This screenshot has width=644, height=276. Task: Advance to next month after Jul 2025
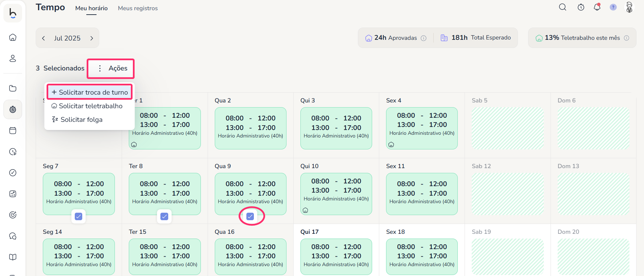[91, 38]
